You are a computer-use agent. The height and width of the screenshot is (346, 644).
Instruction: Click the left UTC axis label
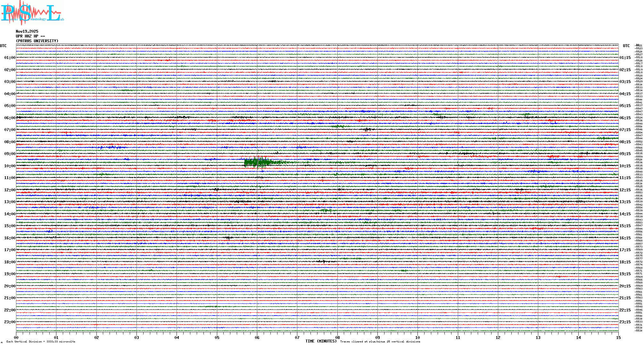[4, 46]
